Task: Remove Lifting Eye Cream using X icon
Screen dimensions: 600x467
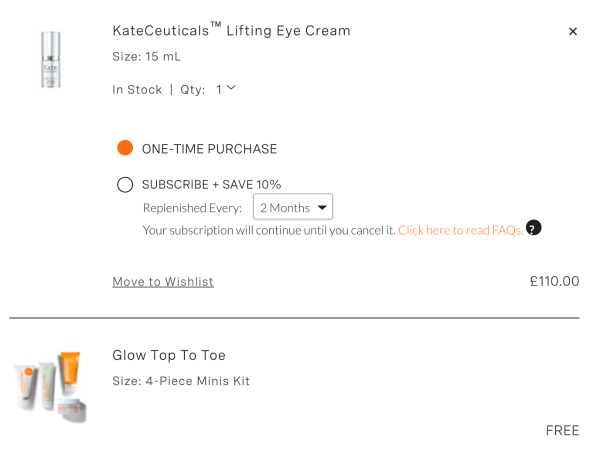Action: point(573,31)
